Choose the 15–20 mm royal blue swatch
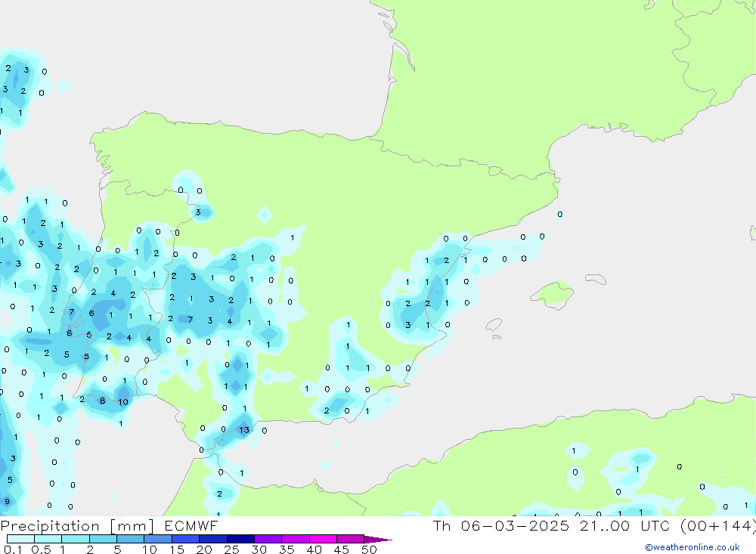Screen dimensions: 756x554 point(186,539)
